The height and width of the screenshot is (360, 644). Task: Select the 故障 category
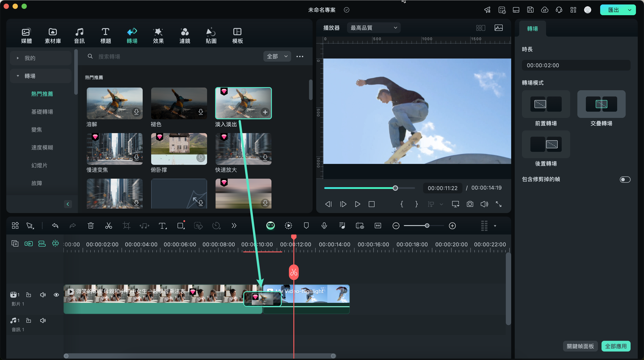tap(36, 183)
